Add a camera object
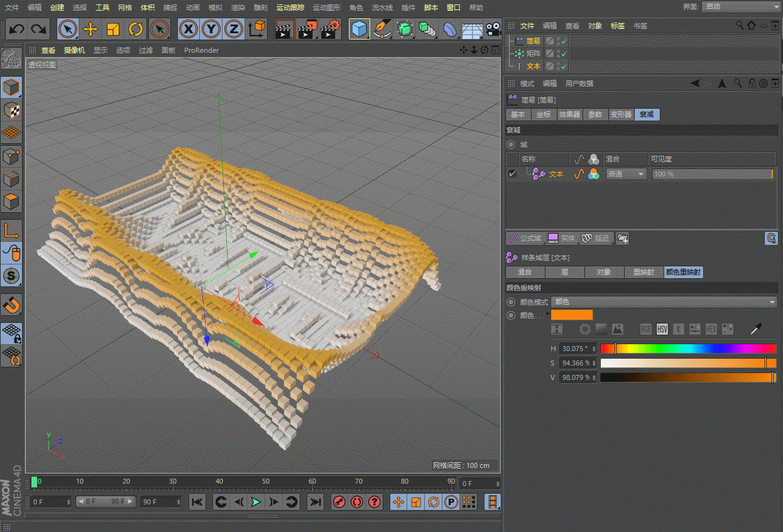 (494, 29)
